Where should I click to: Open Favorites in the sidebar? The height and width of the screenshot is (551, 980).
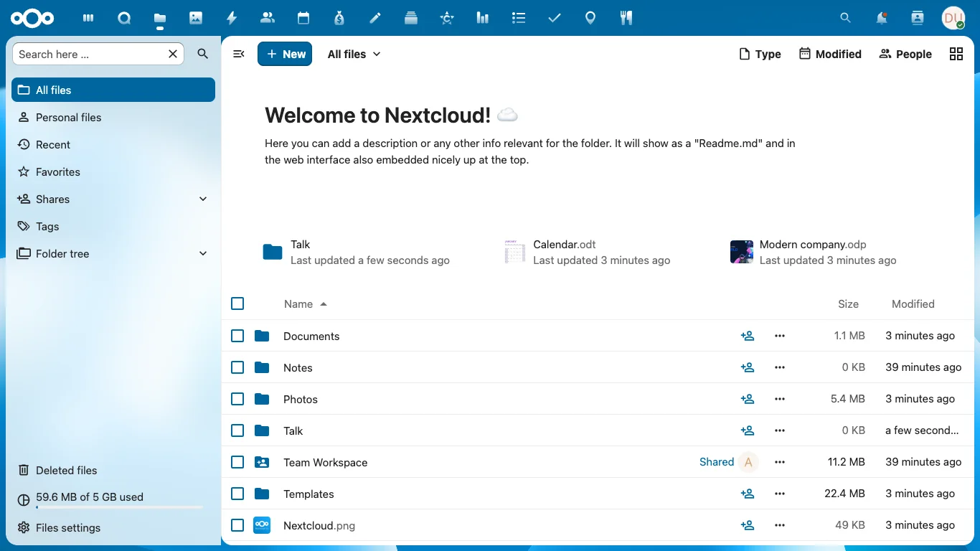[x=113, y=171]
